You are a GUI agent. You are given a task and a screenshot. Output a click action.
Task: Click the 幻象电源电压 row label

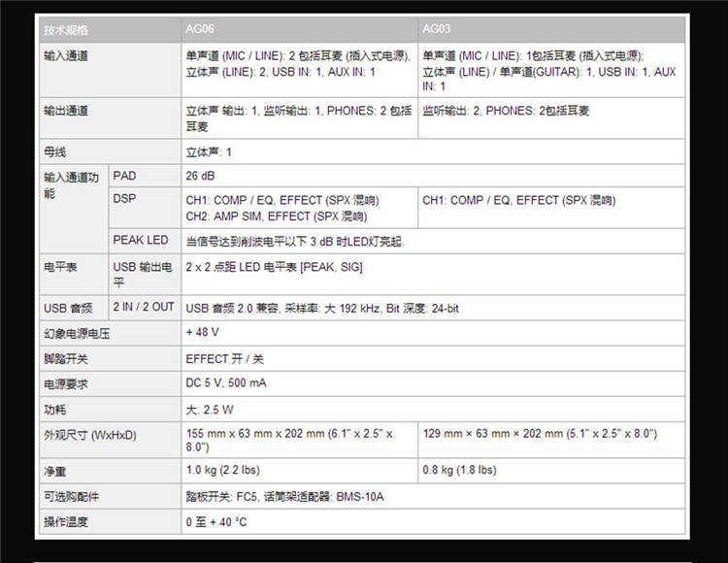tap(77, 334)
